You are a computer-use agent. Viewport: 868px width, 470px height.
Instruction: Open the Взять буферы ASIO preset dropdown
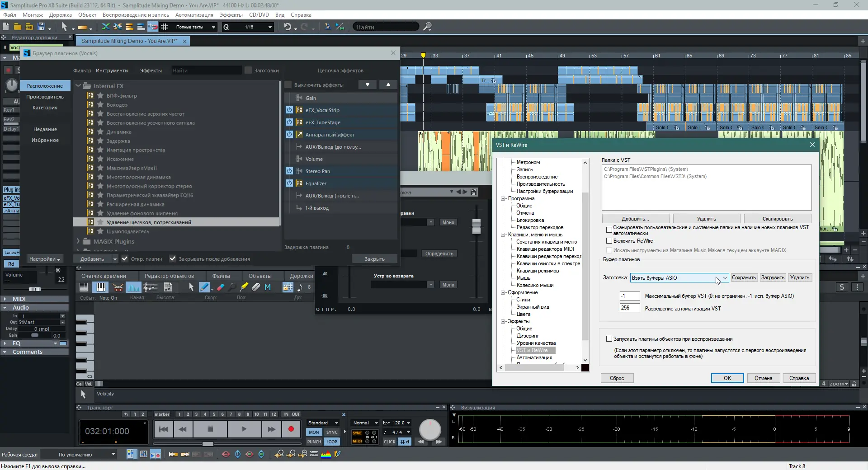pos(724,277)
